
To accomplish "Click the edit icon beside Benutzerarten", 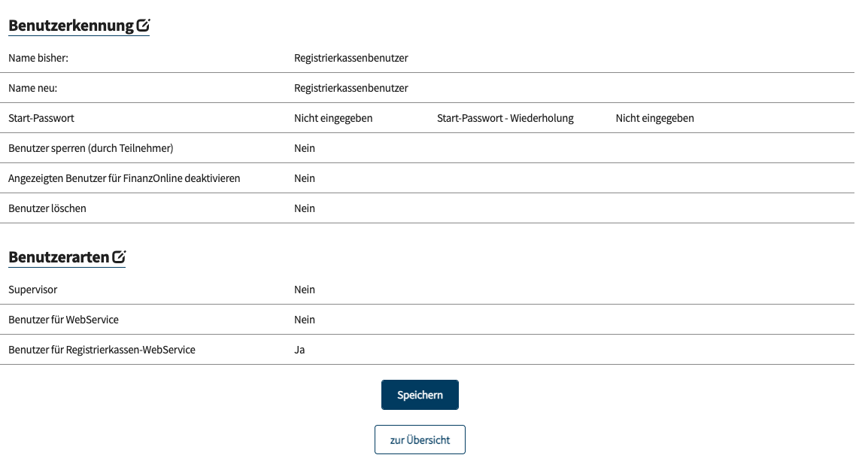I will pos(119,257).
